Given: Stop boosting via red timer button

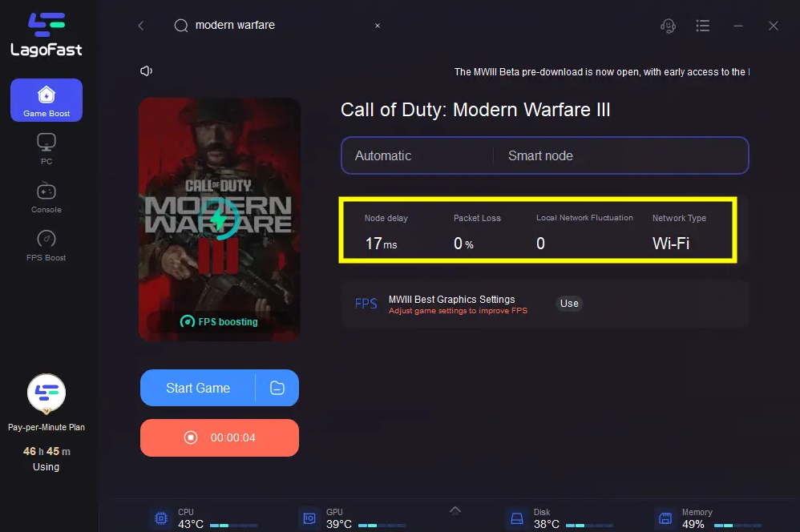Looking at the screenshot, I should tap(220, 437).
